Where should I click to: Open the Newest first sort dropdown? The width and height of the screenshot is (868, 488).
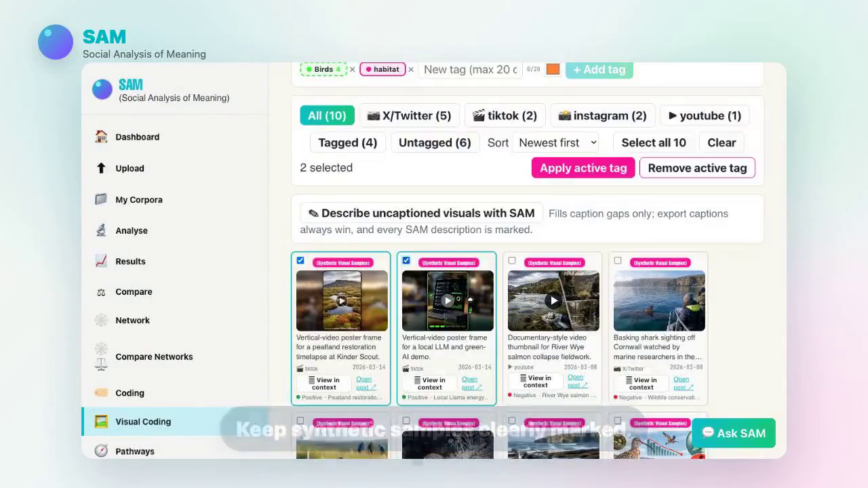(x=556, y=142)
